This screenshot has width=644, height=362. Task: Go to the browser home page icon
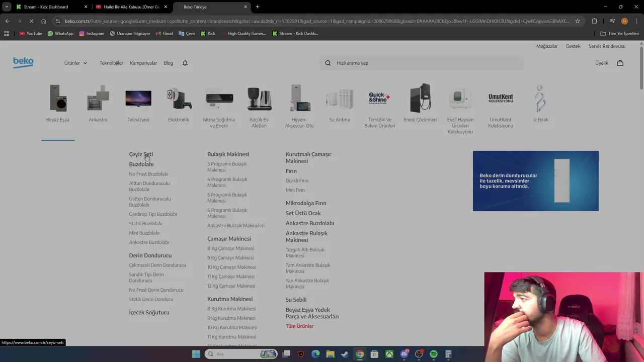coord(43,21)
